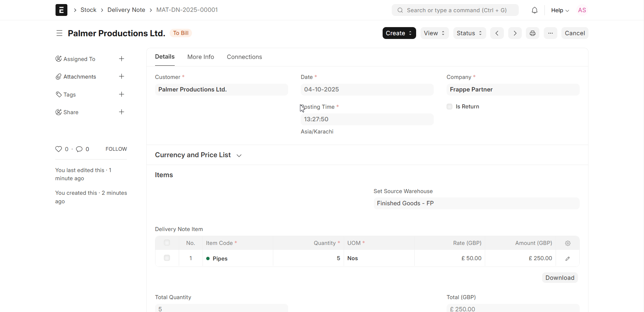Open item table column settings gear

coord(568,243)
